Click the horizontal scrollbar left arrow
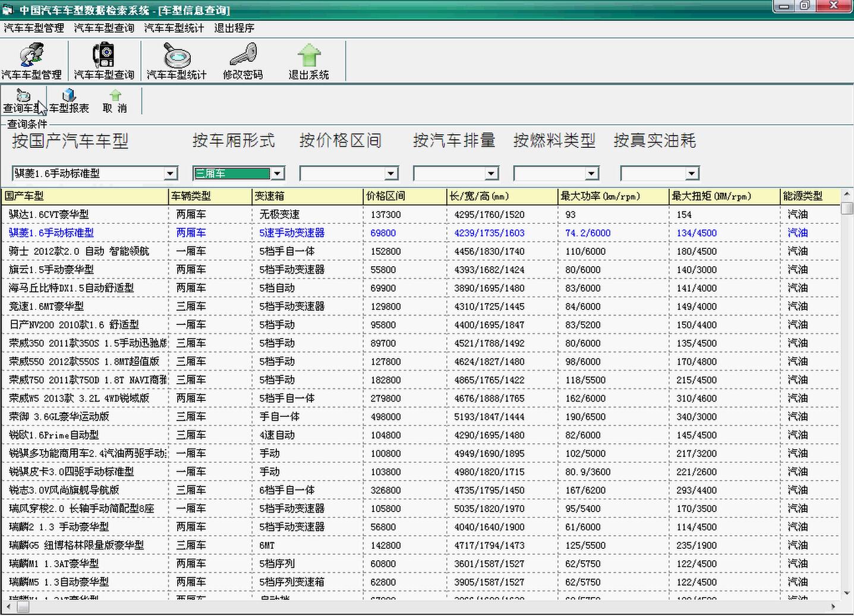 click(x=8, y=606)
